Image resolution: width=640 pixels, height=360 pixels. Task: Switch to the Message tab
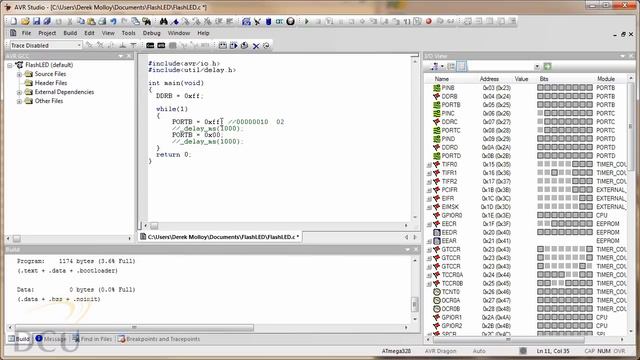[x=50, y=339]
